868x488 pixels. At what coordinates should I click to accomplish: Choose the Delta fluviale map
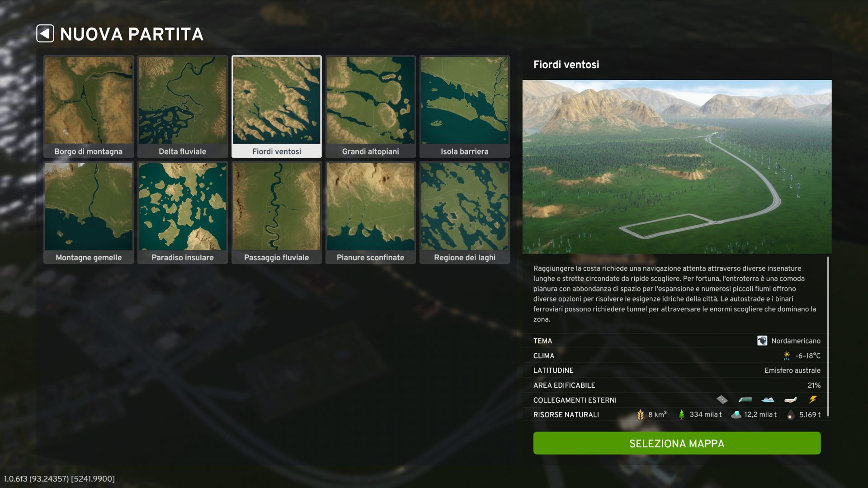click(183, 107)
